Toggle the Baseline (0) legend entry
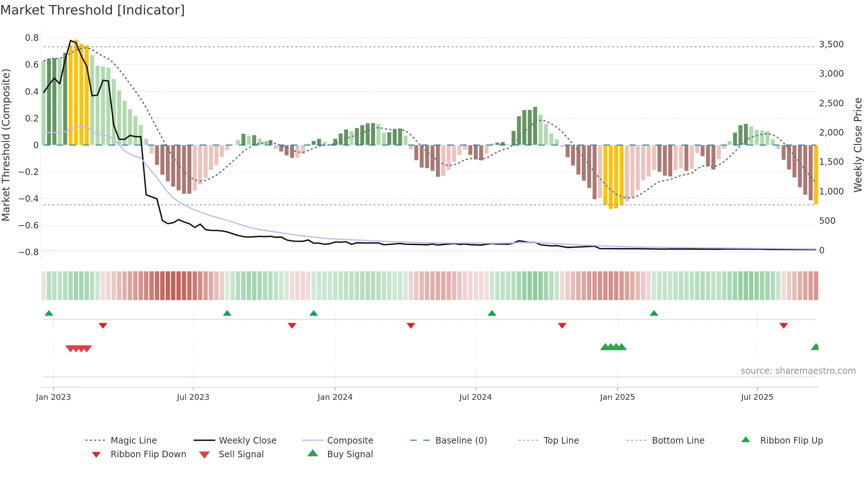The image size is (868, 488). tap(448, 440)
